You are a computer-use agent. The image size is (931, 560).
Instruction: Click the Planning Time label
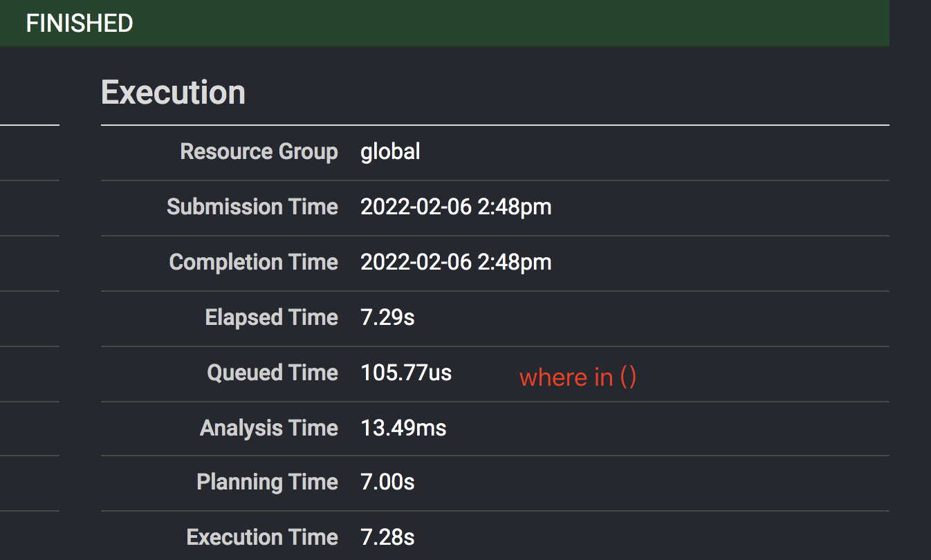[x=267, y=482]
